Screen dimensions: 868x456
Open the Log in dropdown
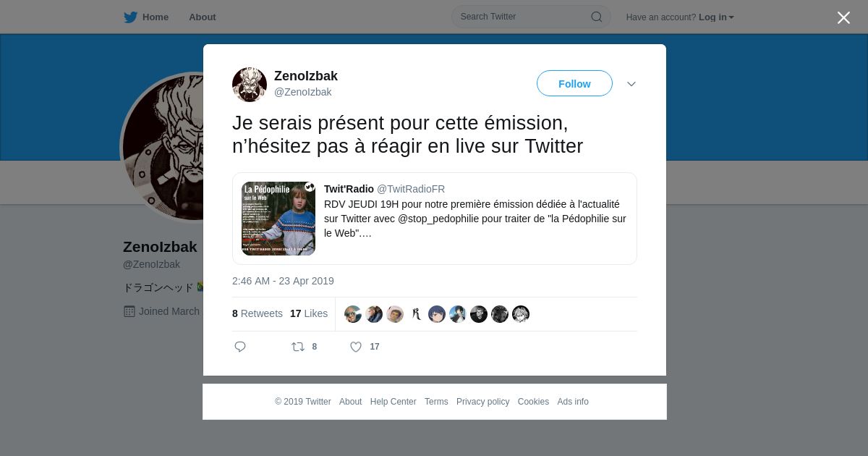tap(716, 17)
